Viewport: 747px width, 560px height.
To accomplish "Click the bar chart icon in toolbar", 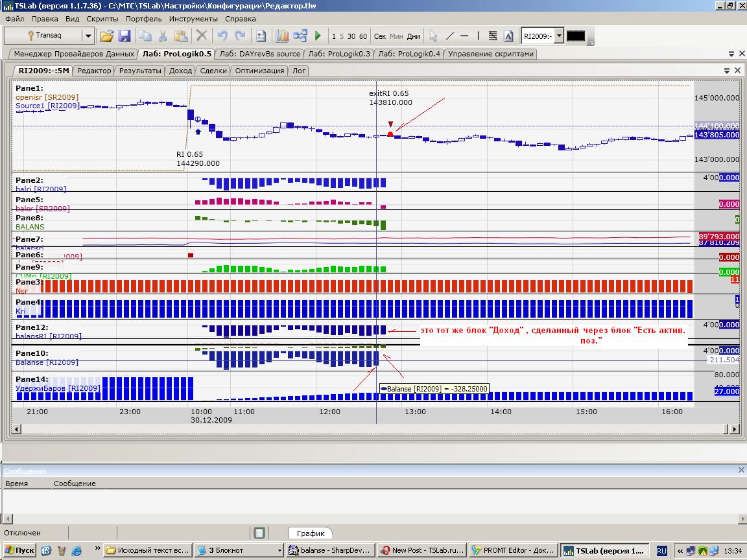I will tap(282, 36).
